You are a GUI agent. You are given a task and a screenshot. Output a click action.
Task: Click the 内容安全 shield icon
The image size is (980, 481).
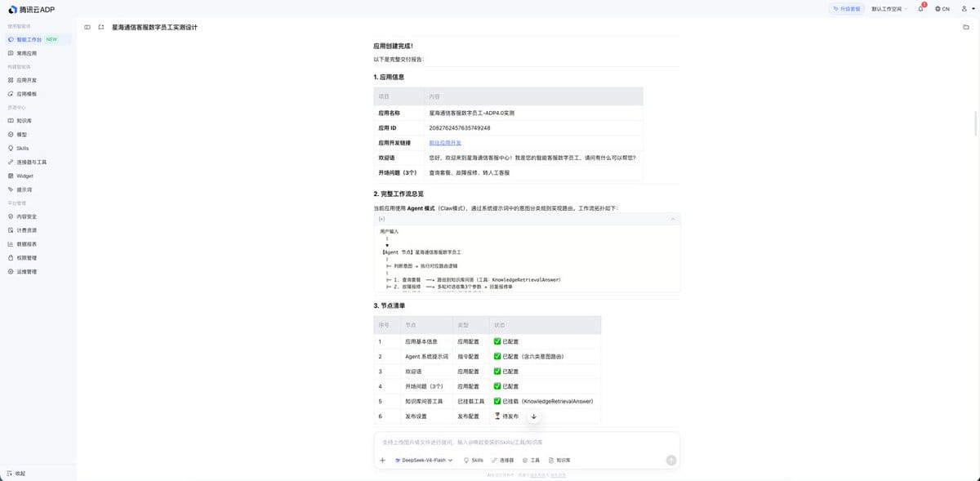tap(11, 216)
